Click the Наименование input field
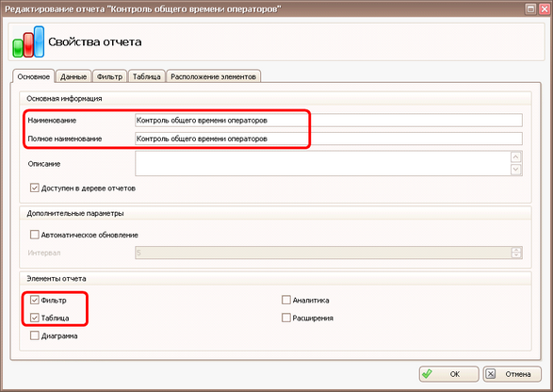This screenshot has width=553, height=392. point(329,121)
